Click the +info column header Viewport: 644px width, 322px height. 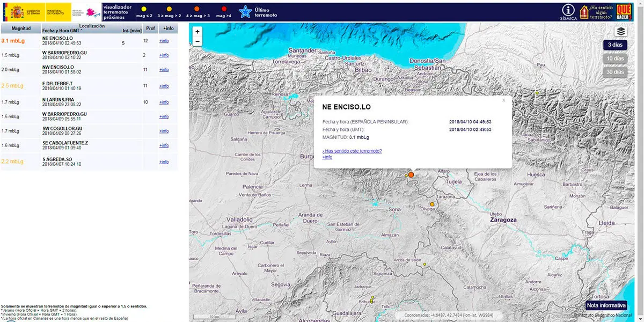click(x=168, y=28)
